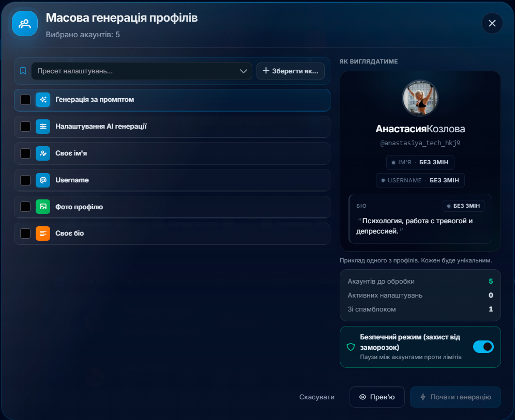This screenshot has height=420, width=515.
Task: Click the '@anastasiya_tech_hkj9' username text
Action: pos(420,143)
